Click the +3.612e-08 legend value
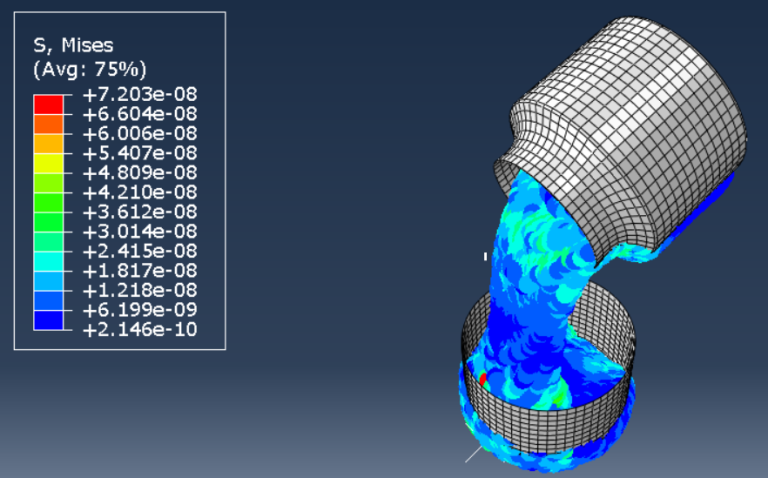The width and height of the screenshot is (768, 478). pos(140,212)
